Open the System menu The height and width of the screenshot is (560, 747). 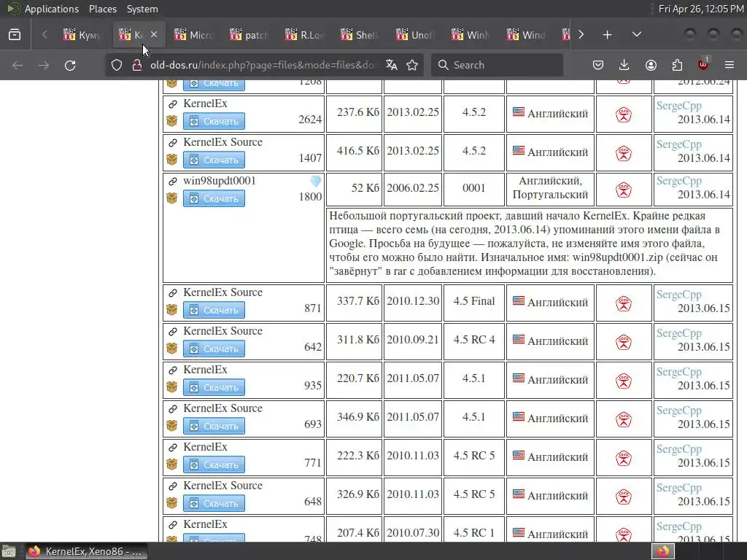tap(142, 9)
